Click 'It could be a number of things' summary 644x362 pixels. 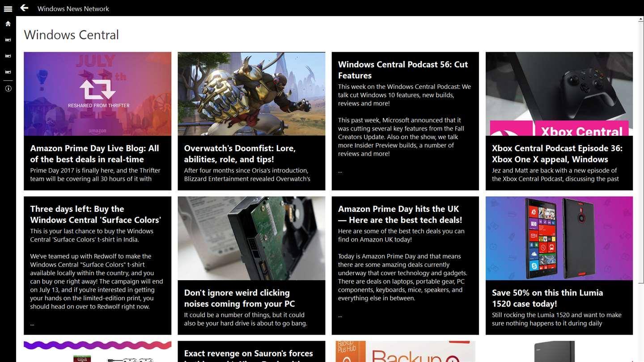coord(246,319)
